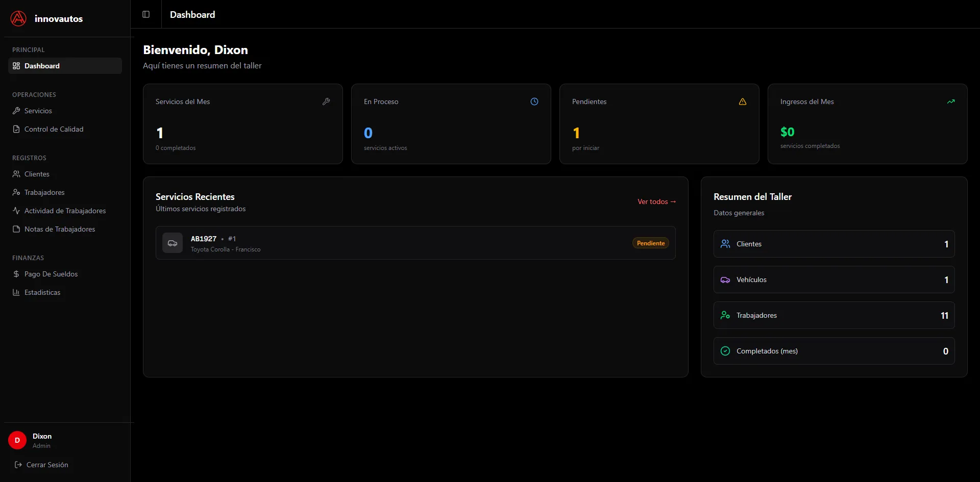Click the warning triangle icon on Pendientes
The width and height of the screenshot is (980, 482).
tap(743, 102)
